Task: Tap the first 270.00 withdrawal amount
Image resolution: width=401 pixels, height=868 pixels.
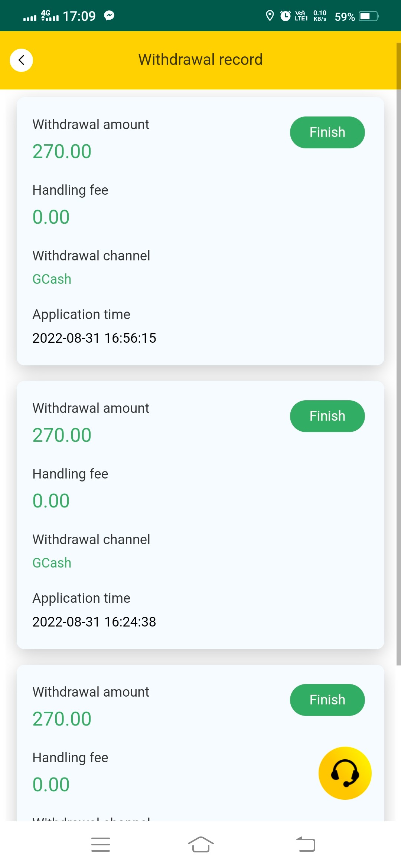Action: (62, 151)
